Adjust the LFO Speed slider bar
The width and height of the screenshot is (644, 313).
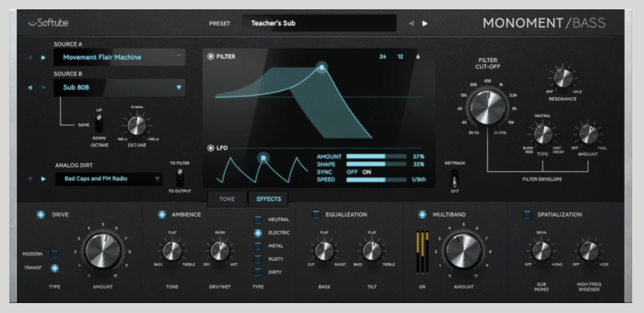click(x=376, y=180)
